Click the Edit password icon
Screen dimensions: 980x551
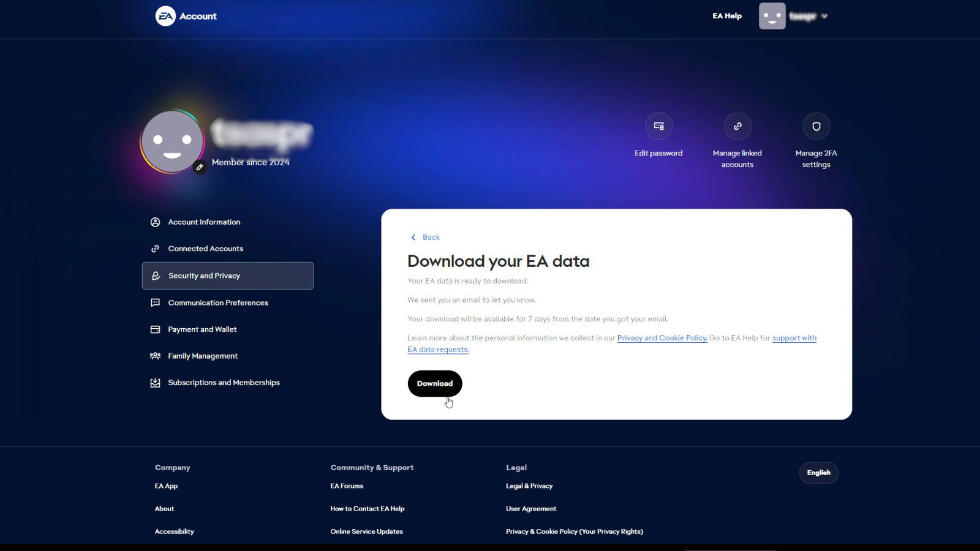[x=658, y=126]
